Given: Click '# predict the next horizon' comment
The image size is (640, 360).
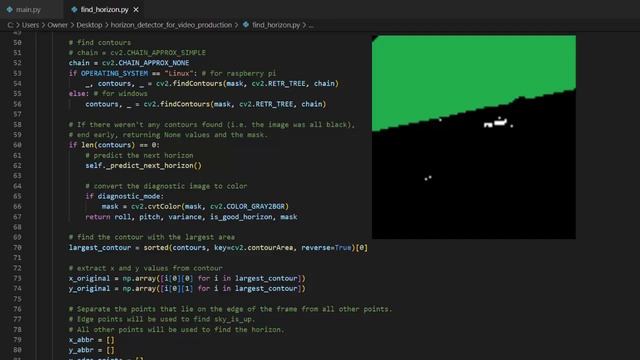Looking at the screenshot, I should click(139, 156).
